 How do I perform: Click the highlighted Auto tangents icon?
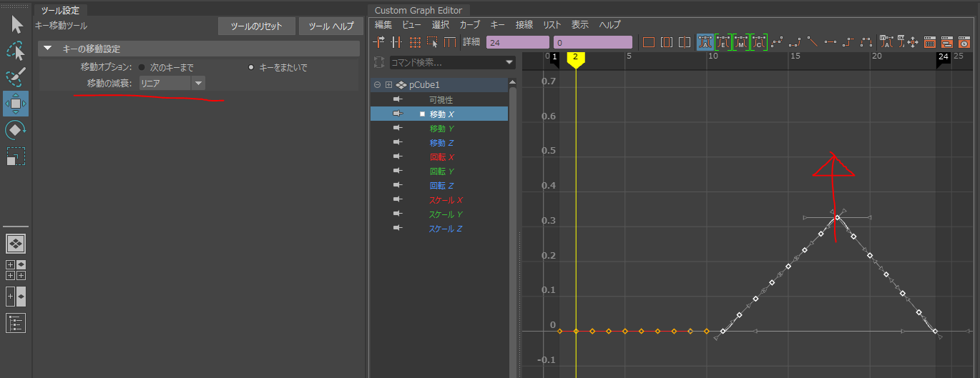pyautogui.click(x=705, y=42)
